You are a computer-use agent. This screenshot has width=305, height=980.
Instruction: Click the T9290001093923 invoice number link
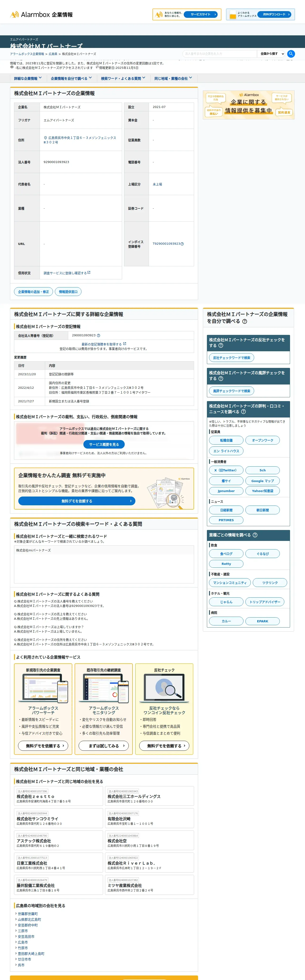(167, 244)
